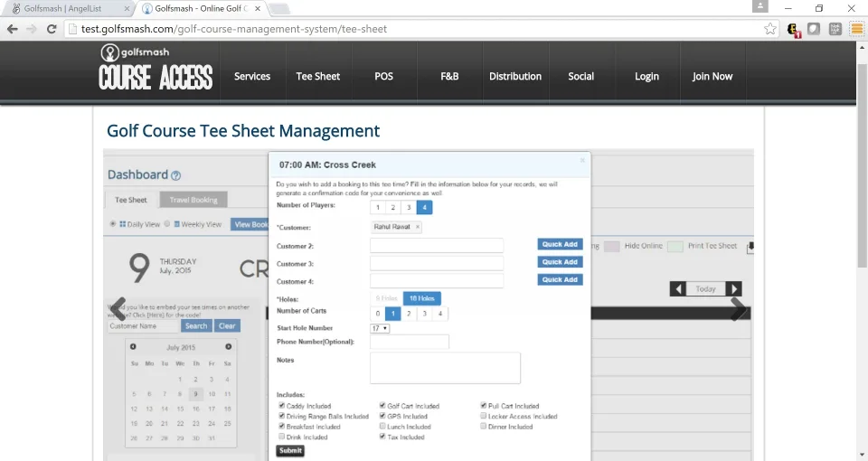The image size is (868, 461).
Task: Go back with the browser back arrow
Action: (12, 29)
